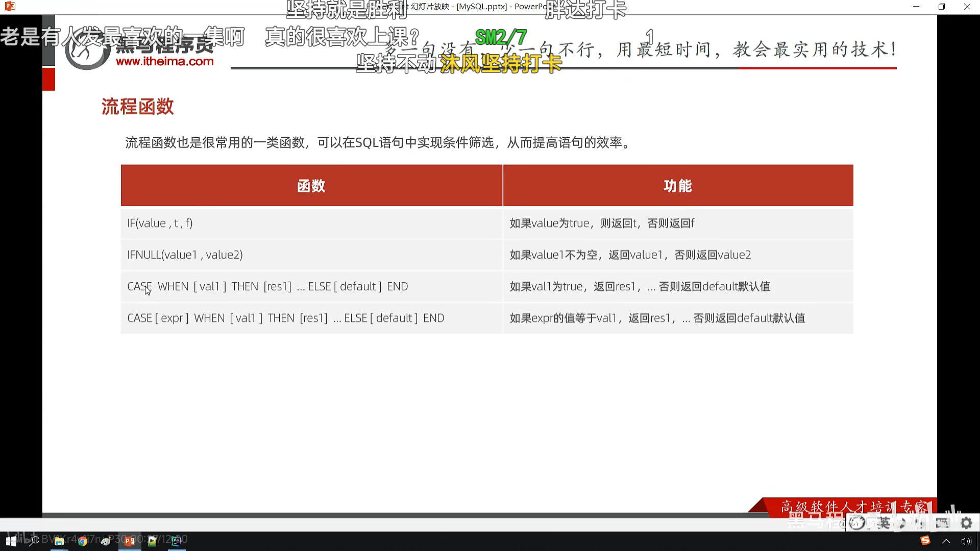The width and height of the screenshot is (980, 551).
Task: Click the soft keyboard icon on the language bar
Action: pyautogui.click(x=942, y=523)
